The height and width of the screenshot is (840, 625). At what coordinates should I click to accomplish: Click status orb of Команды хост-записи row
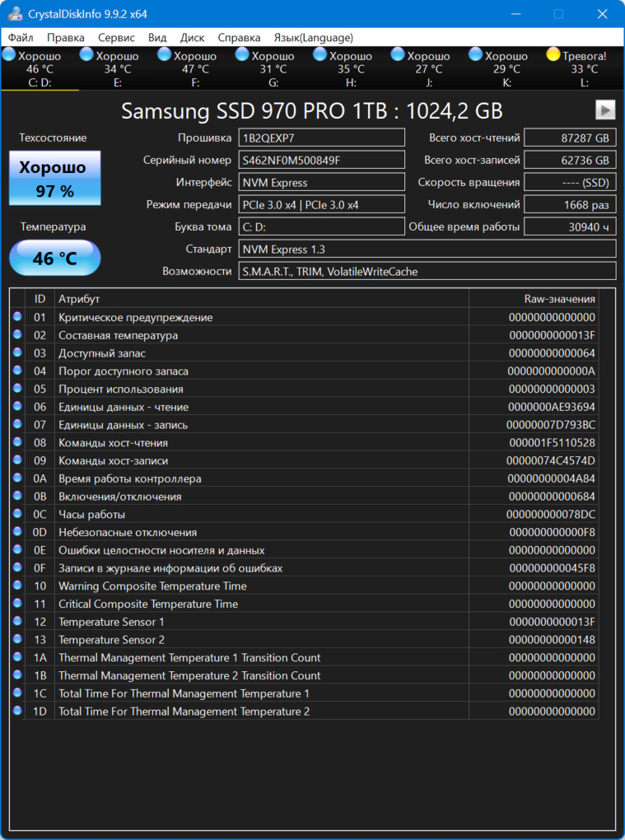[x=17, y=460]
